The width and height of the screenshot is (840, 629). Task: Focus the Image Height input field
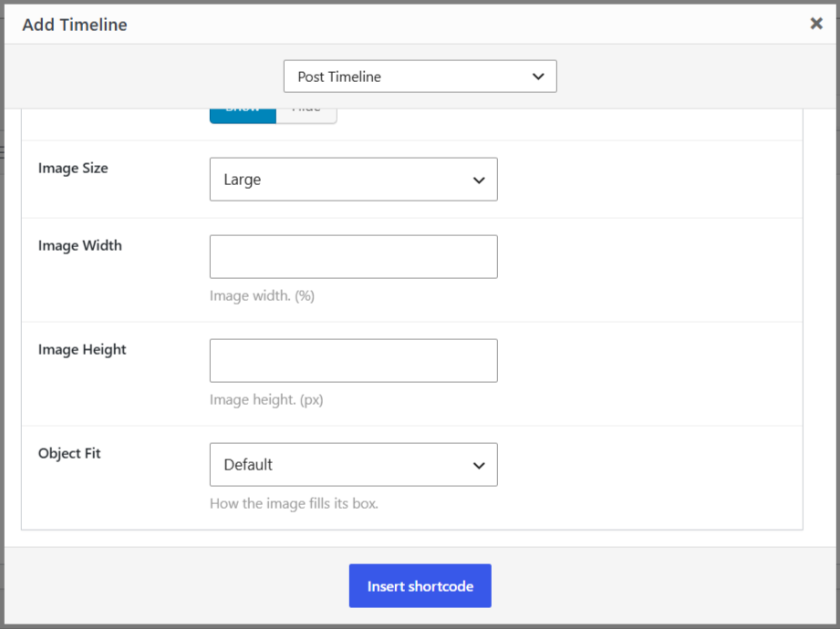coord(354,360)
